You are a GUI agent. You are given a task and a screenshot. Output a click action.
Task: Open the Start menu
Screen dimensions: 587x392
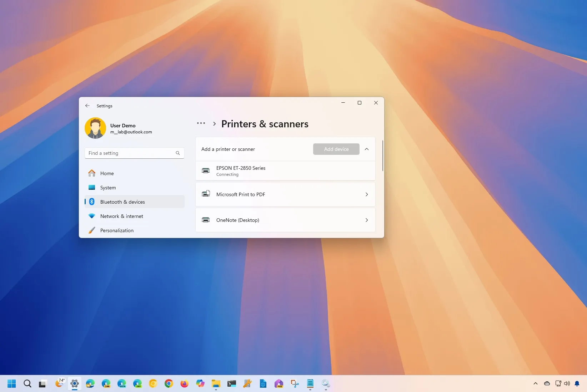click(x=11, y=383)
